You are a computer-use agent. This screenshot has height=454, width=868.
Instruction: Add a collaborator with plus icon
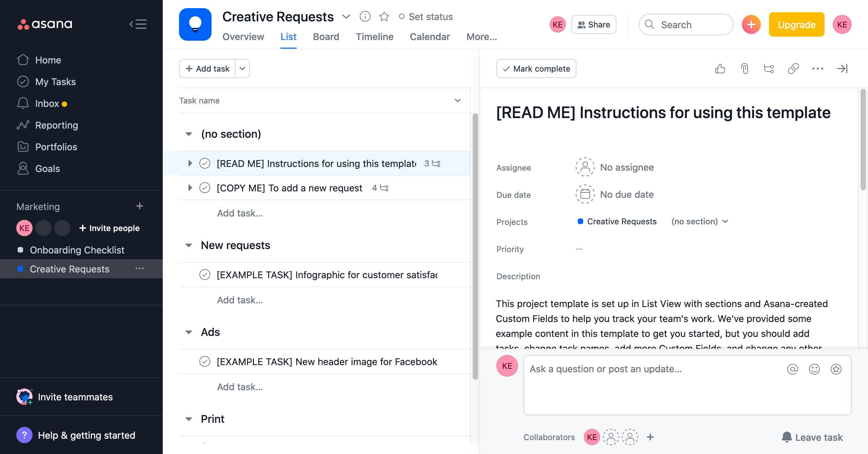[650, 437]
